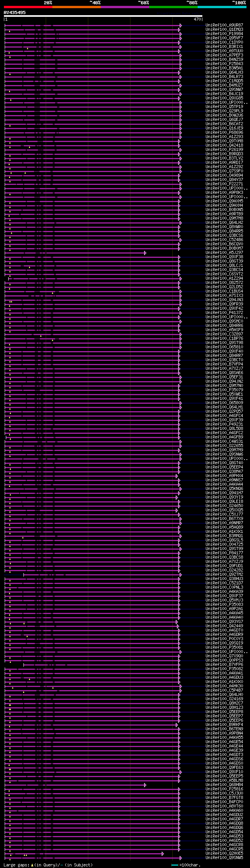Click label UniRef100_P84177
The width and height of the screenshot is (250, 868).
pos(224,553)
